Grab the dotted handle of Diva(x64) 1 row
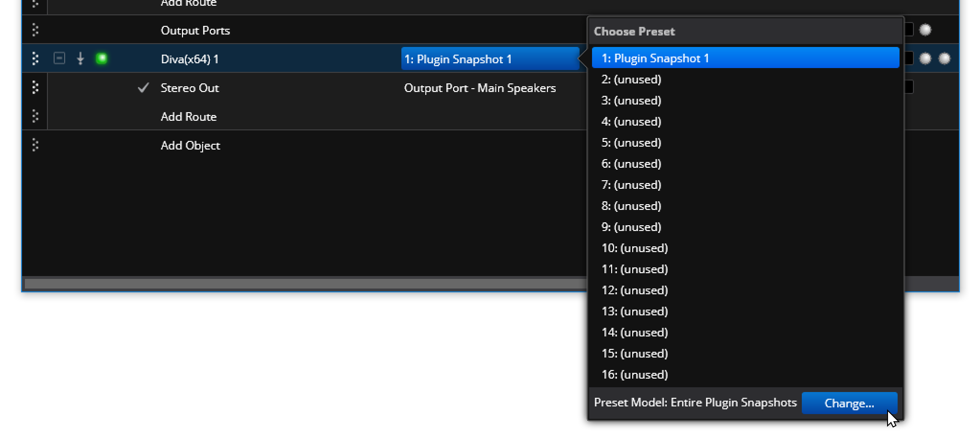 pos(35,58)
